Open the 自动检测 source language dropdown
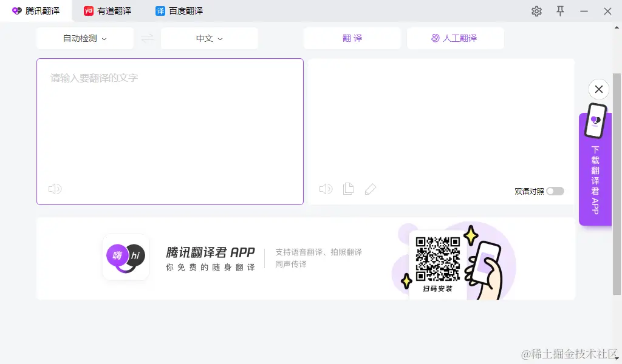The width and height of the screenshot is (622, 364). pos(85,38)
